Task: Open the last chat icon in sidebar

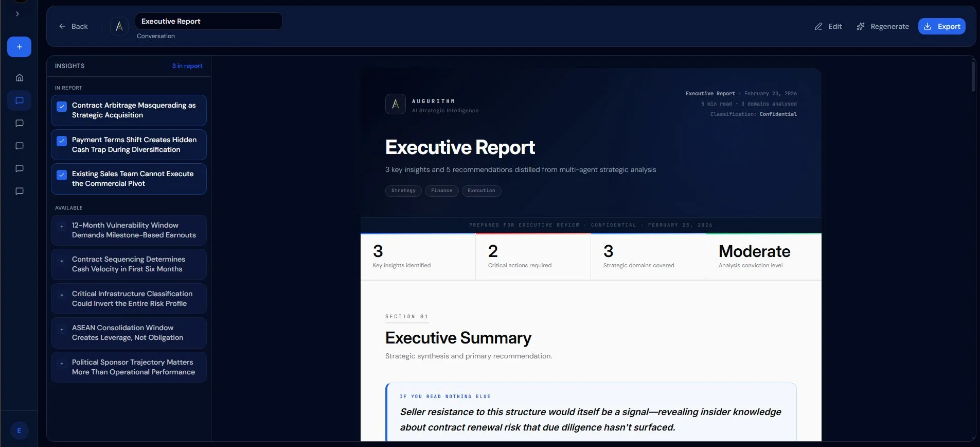Action: tap(20, 191)
